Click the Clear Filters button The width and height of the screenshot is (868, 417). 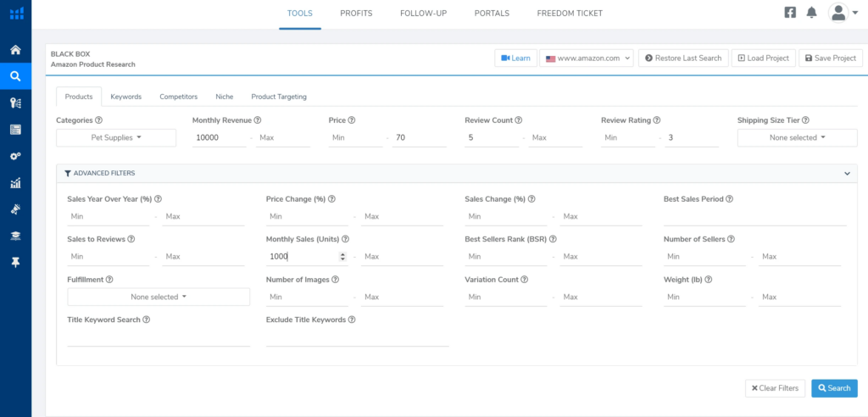[775, 388]
